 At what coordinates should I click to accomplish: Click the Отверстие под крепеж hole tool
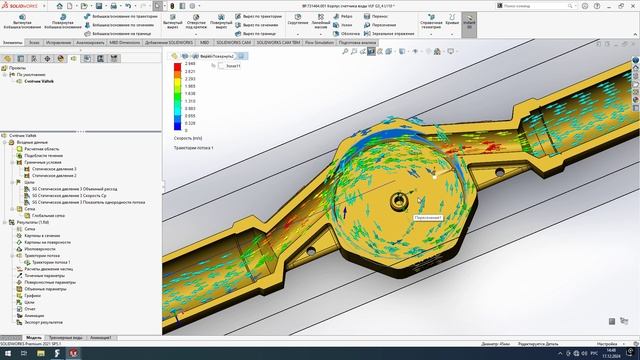pyautogui.click(x=196, y=22)
